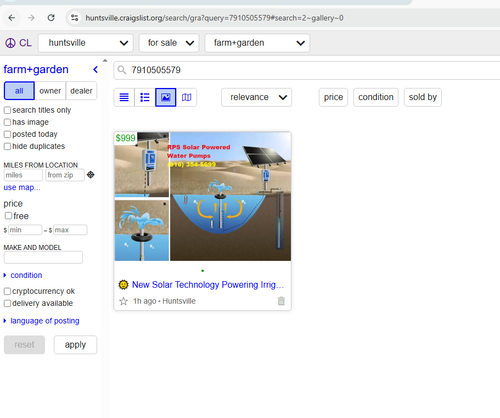This screenshot has width=500, height=418.
Task: Check posted today filter
Action: [7, 134]
